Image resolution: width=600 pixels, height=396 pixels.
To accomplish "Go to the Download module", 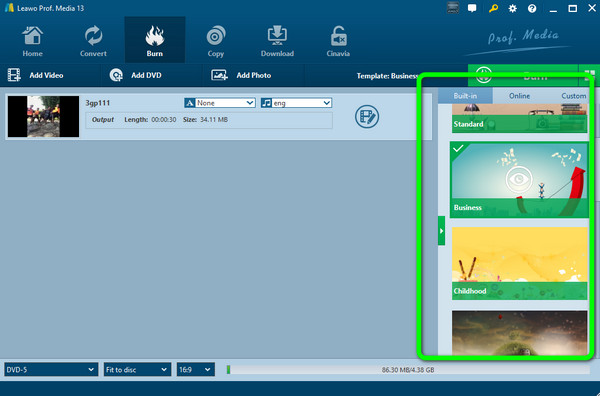I will click(277, 41).
